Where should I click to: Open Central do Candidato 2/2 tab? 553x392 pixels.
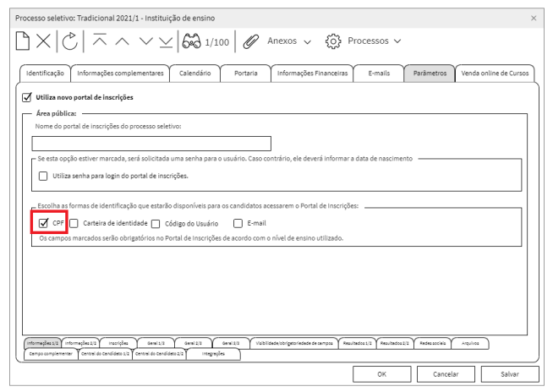pyautogui.click(x=160, y=354)
